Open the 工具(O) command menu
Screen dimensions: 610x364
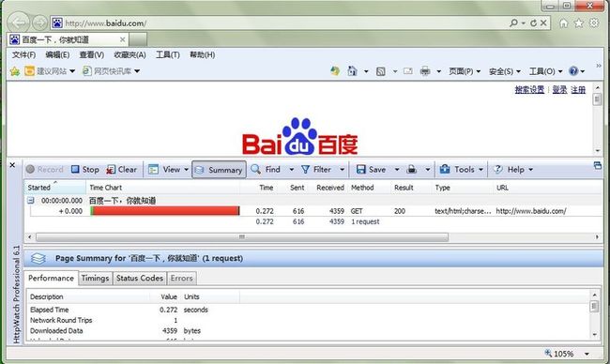[546, 71]
